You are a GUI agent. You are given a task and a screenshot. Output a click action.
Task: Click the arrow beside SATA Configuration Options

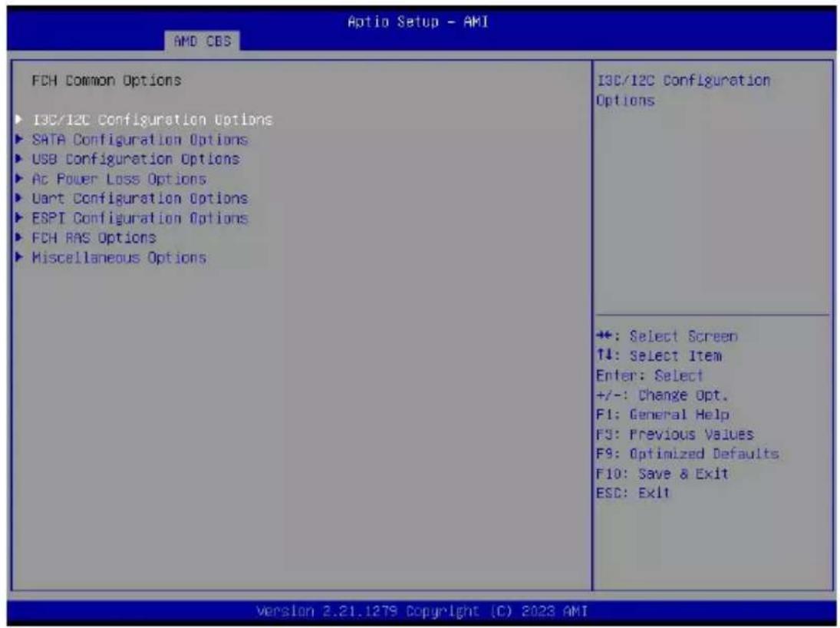19,139
